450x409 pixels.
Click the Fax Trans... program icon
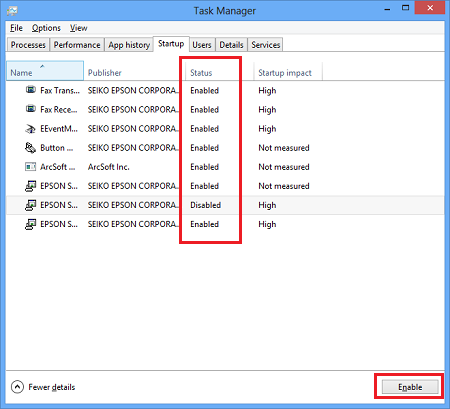[31, 90]
